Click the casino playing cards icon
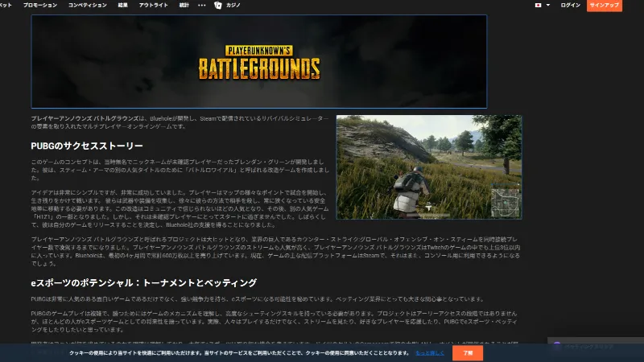This screenshot has width=644, height=362. tap(218, 5)
